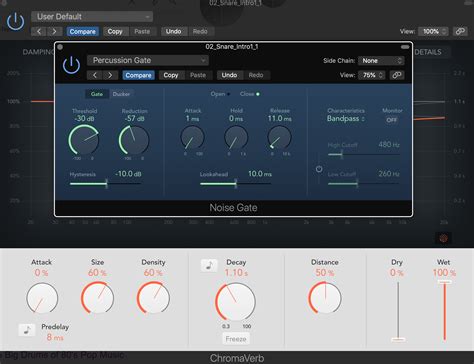The height and width of the screenshot is (364, 474).
Task: Click Copy in Noise Gate window
Action: click(171, 75)
